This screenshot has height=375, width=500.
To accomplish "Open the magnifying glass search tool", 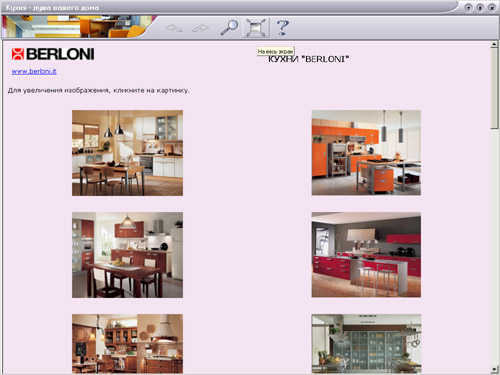I will [229, 27].
